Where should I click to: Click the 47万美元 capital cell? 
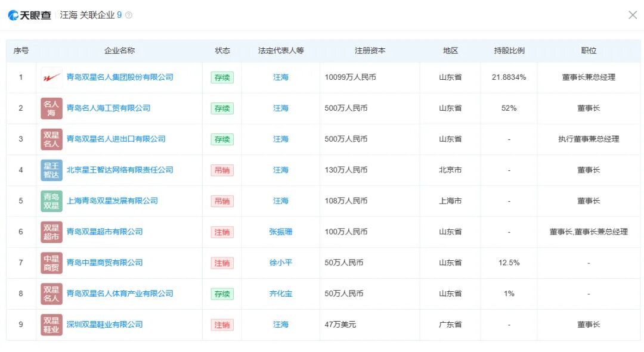click(340, 325)
